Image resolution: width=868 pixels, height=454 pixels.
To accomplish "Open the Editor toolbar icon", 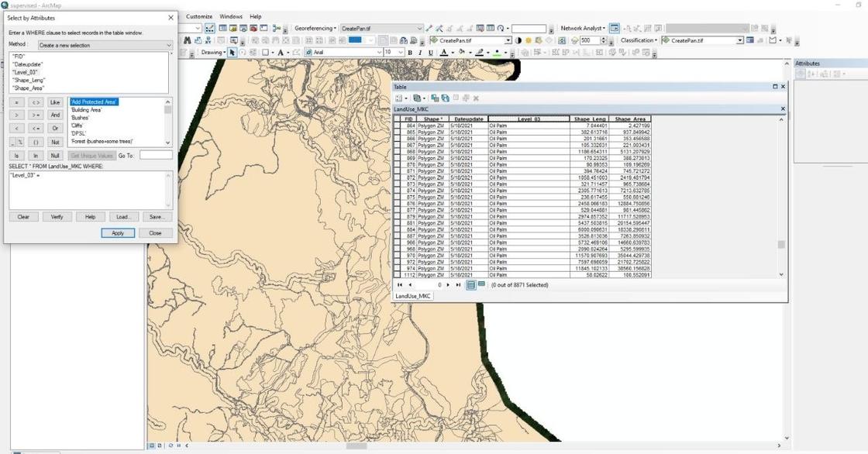I will [210, 28].
